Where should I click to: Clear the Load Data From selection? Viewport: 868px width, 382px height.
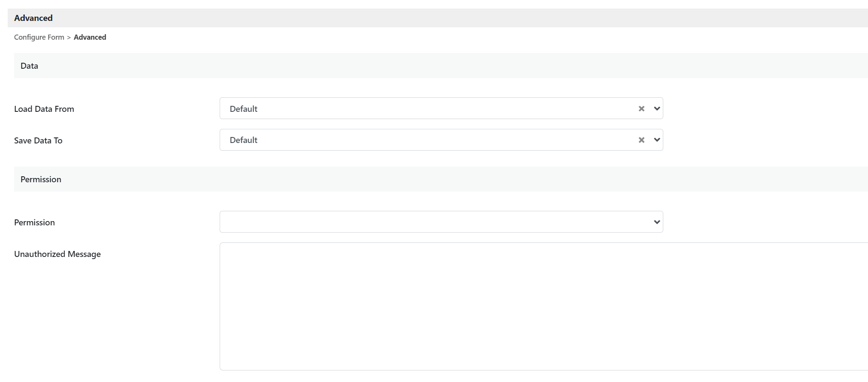[x=641, y=109]
